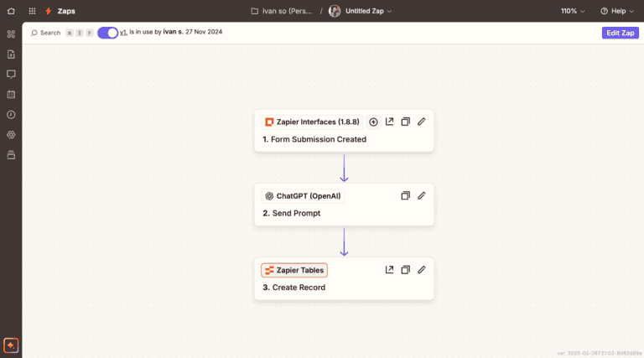
Task: Click the copy icon on the ChatGPT step
Action: pos(405,195)
